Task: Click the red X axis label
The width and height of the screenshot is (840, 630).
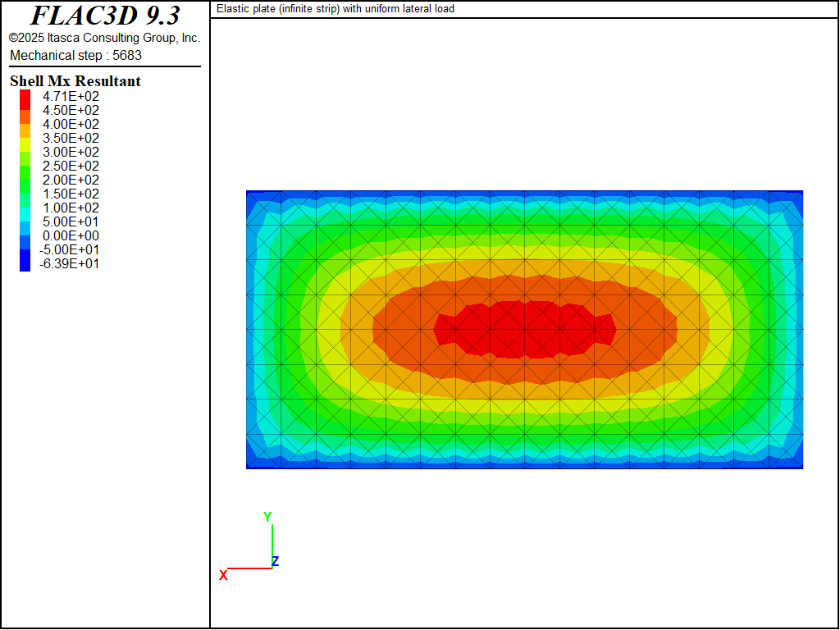Action: tap(223, 576)
